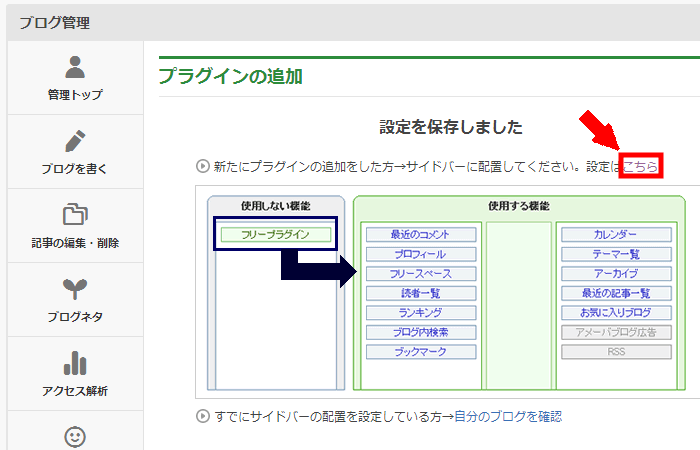Select the 最近のコメント plugin item
This screenshot has width=700, height=450.
421,234
